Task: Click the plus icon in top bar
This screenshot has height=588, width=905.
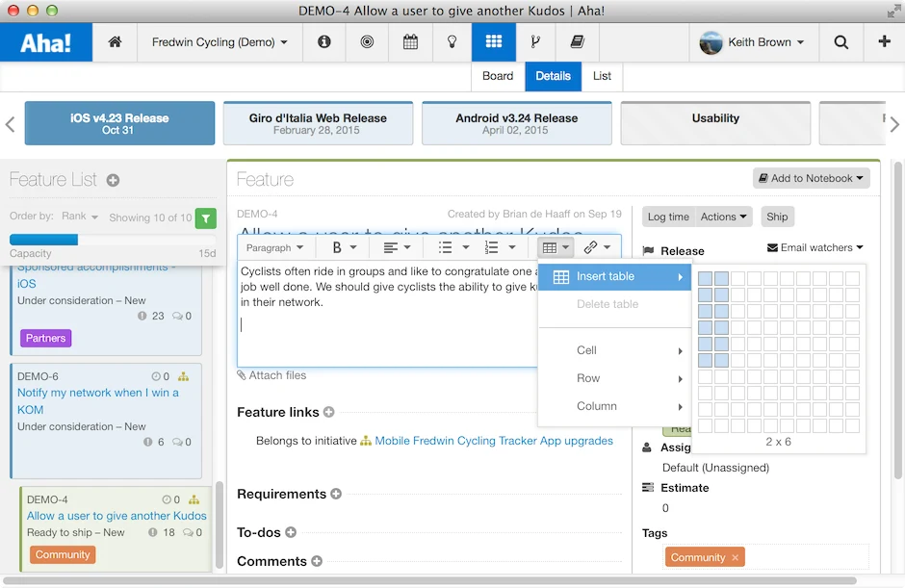Action: click(884, 41)
